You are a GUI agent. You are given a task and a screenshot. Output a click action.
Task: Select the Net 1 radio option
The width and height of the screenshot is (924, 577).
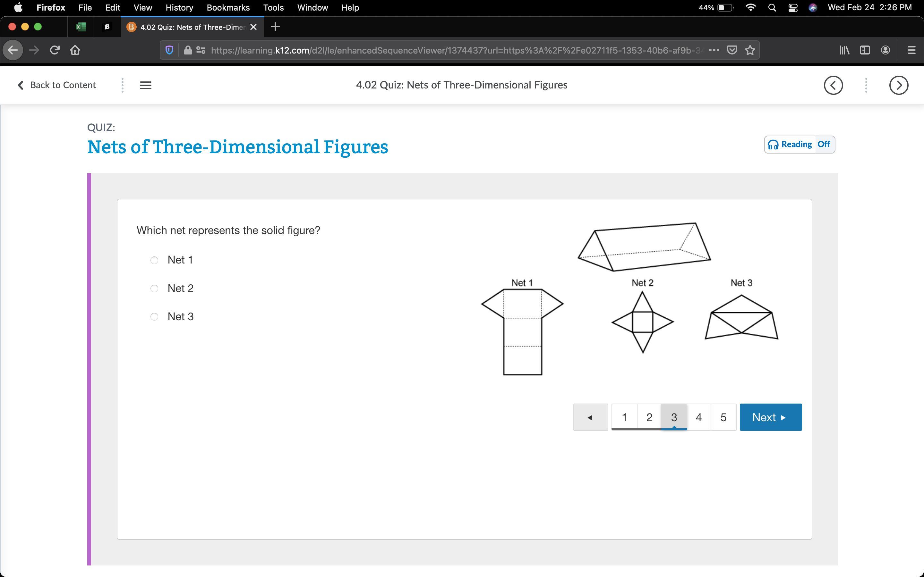(154, 260)
